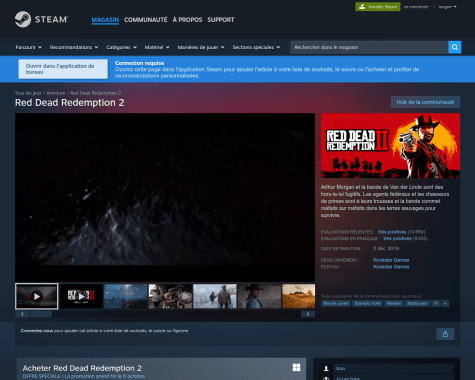
Task: Click the search magnifier button
Action: click(455, 47)
